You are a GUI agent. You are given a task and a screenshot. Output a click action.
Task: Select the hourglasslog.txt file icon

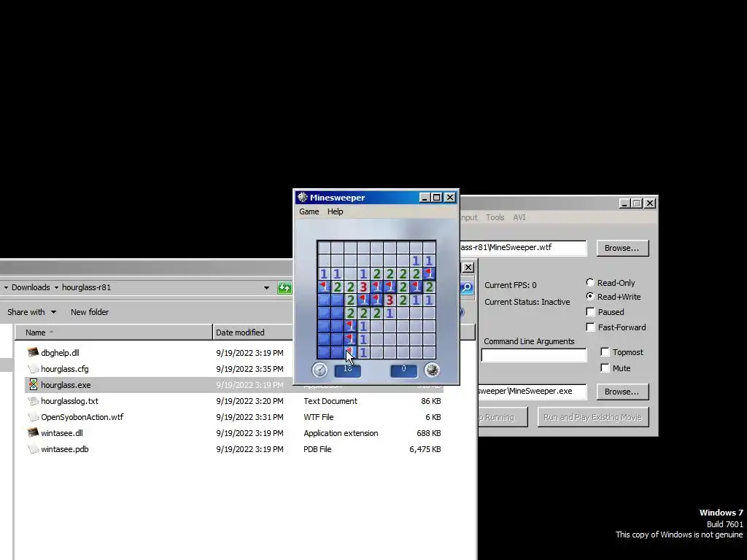(33, 401)
